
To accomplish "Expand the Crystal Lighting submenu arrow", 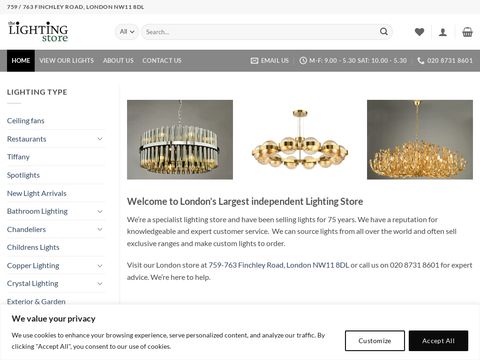I will point(100,284).
